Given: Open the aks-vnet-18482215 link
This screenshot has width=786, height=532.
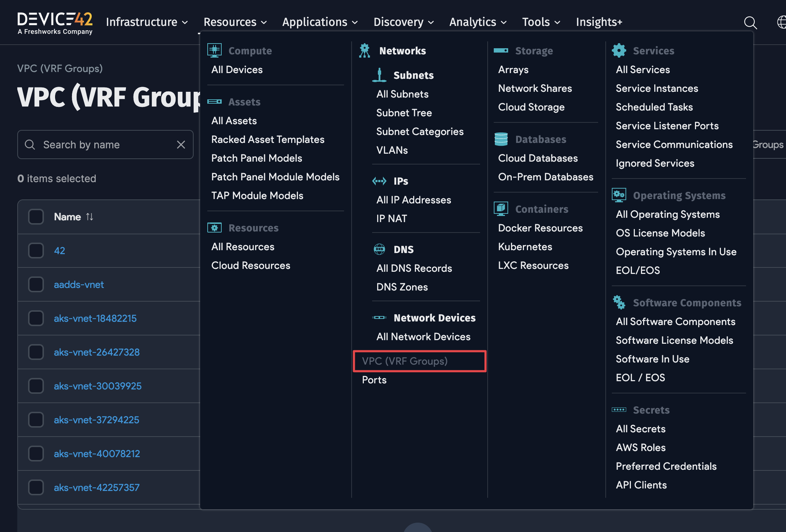Looking at the screenshot, I should pyautogui.click(x=95, y=318).
